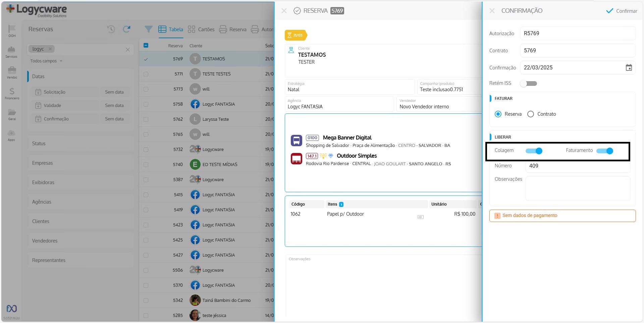Image resolution: width=644 pixels, height=323 pixels.
Task: Refresh the Reservas list
Action: pos(126,29)
